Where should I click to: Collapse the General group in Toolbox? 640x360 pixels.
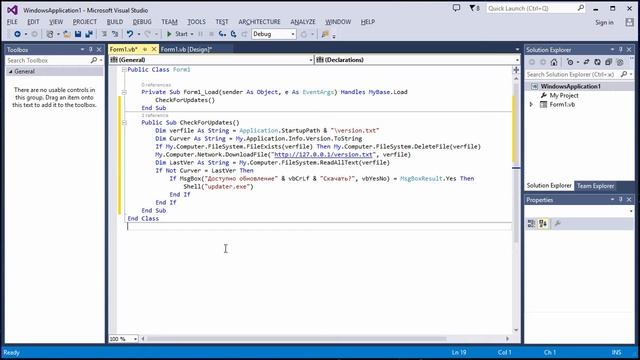coord(11,71)
